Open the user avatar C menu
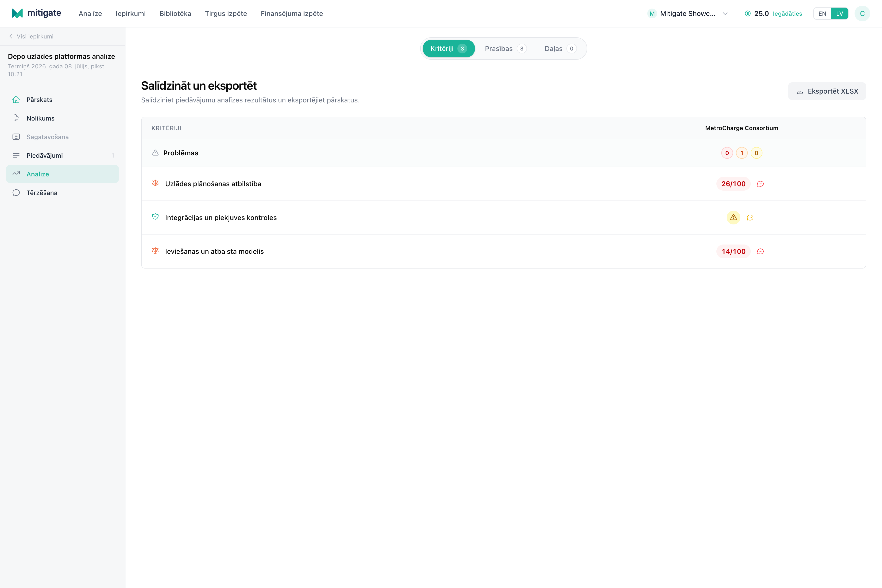Screen dimensions: 882x588 (862, 13)
